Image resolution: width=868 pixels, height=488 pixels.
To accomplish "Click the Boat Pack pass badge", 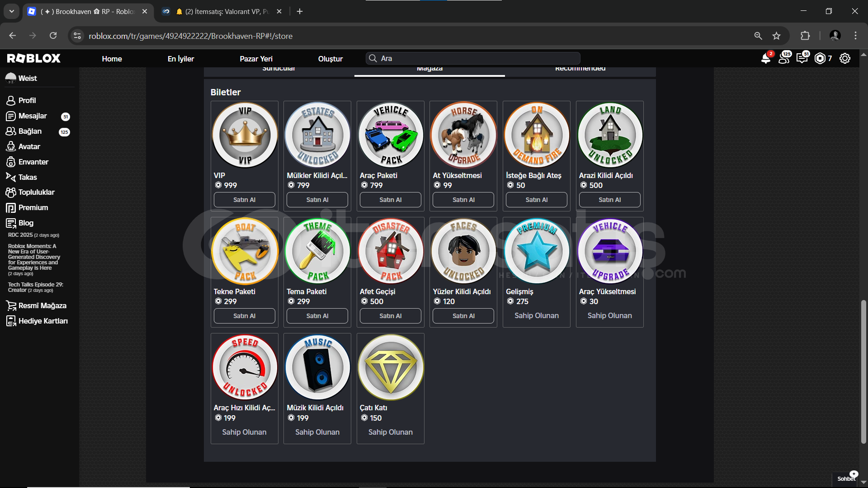I will click(245, 251).
